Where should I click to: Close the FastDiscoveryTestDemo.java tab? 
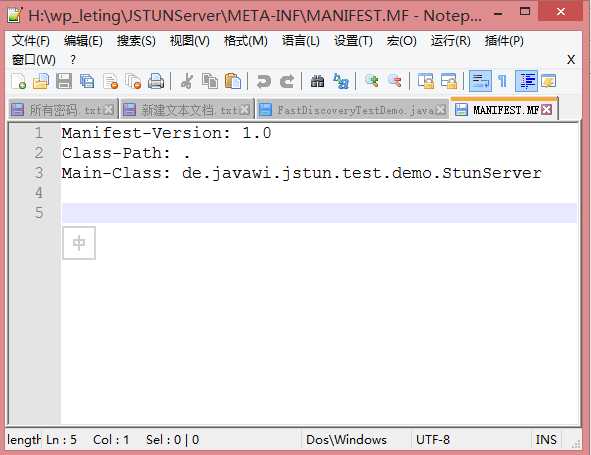click(441, 110)
